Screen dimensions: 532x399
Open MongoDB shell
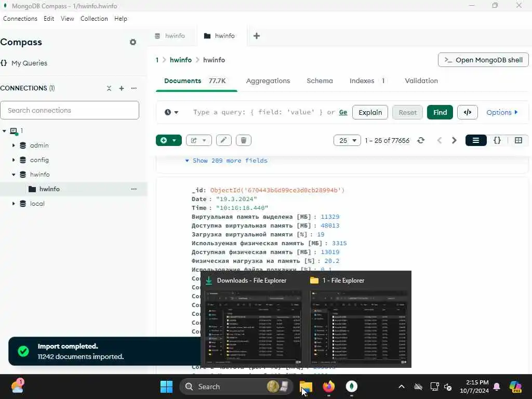coord(483,60)
